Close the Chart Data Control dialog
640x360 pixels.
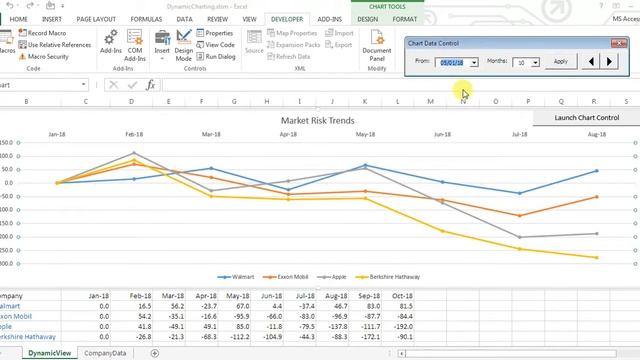point(619,43)
